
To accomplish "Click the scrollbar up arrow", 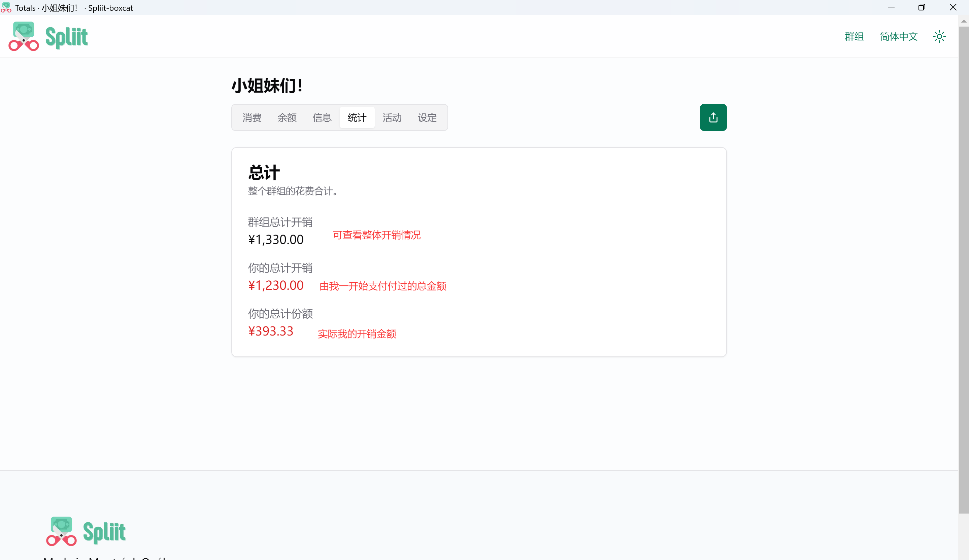I will (x=964, y=21).
